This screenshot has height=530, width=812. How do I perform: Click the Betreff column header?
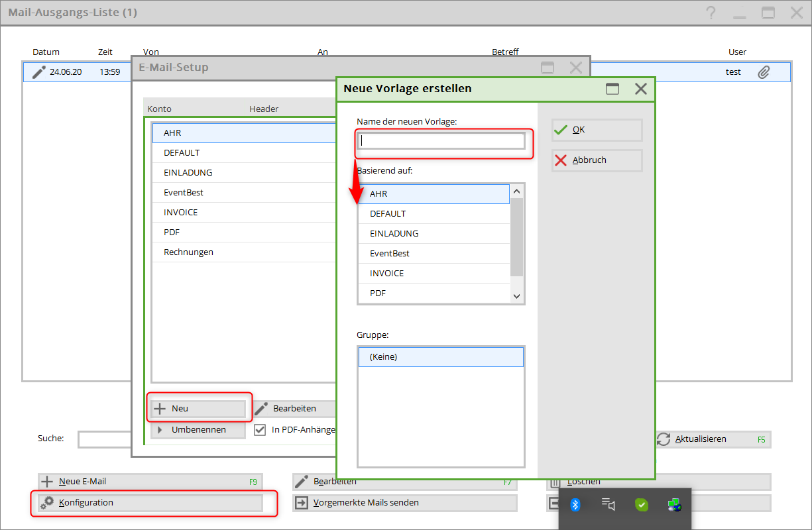point(505,52)
